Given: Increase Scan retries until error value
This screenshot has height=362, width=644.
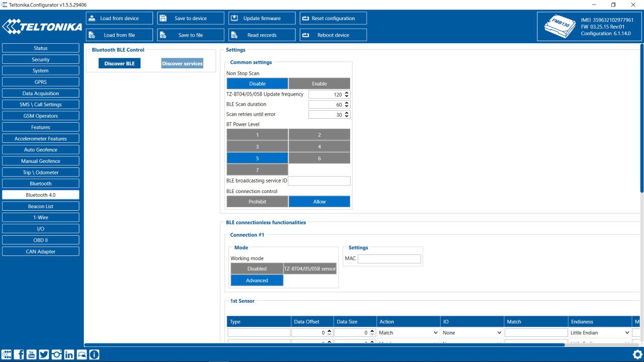Looking at the screenshot, I should [347, 113].
